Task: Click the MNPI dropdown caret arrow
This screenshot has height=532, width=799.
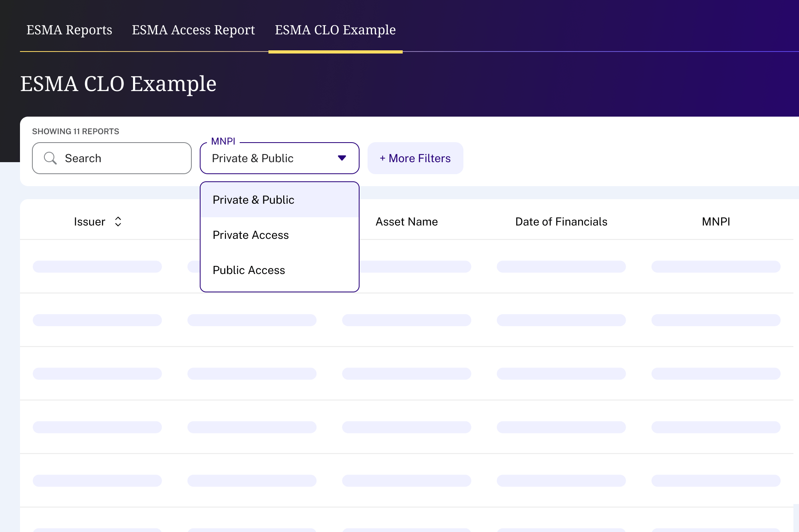Action: pyautogui.click(x=342, y=158)
